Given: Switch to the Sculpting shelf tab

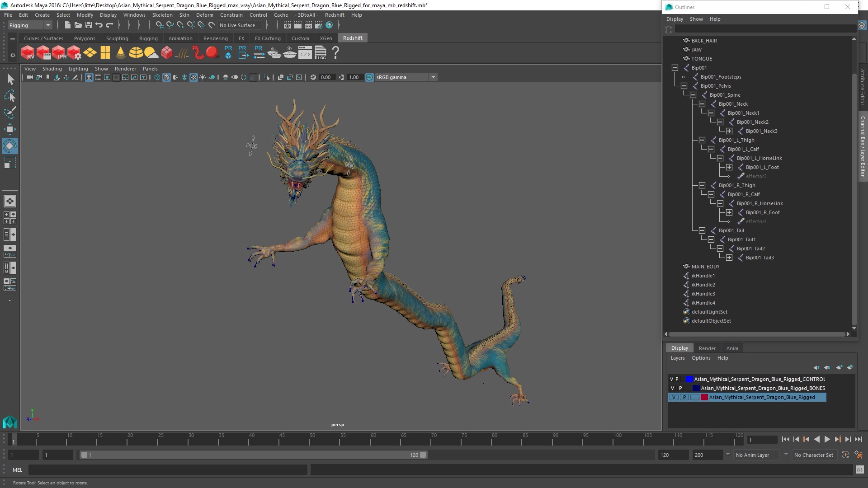Looking at the screenshot, I should pos(117,38).
